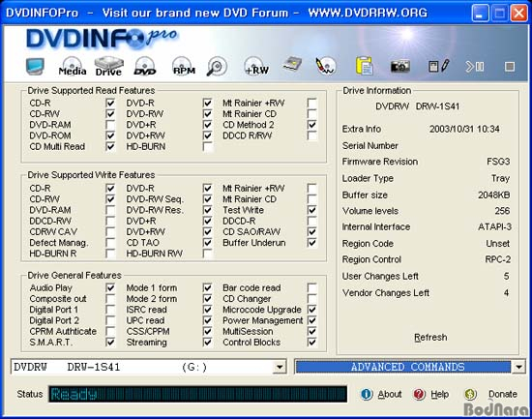Open the Advanced Commands dropdown arrow

coord(518,367)
